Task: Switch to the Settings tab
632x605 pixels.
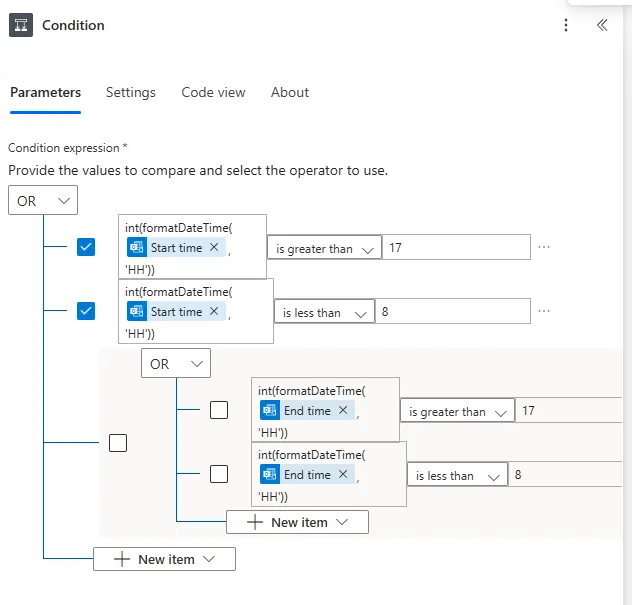Action: pos(131,92)
